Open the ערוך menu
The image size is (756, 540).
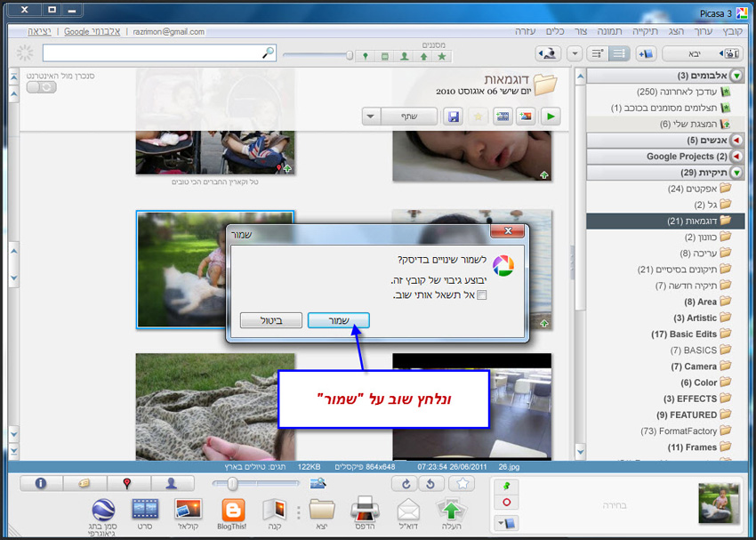pos(703,32)
